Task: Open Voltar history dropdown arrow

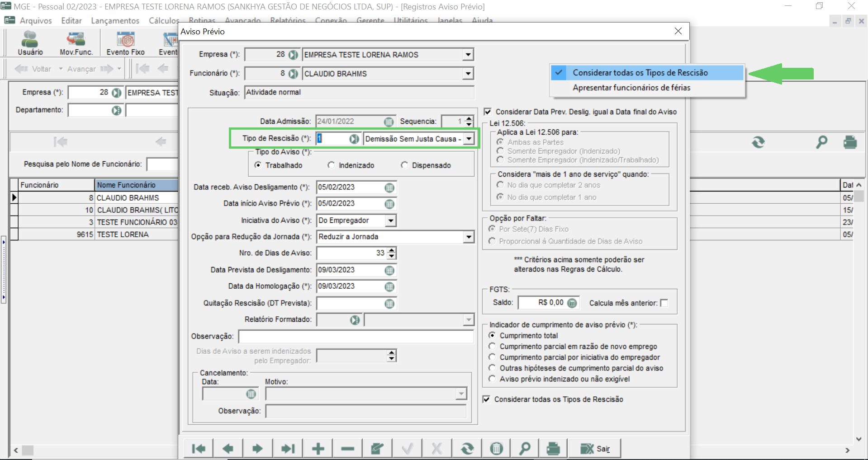Action: [x=61, y=69]
